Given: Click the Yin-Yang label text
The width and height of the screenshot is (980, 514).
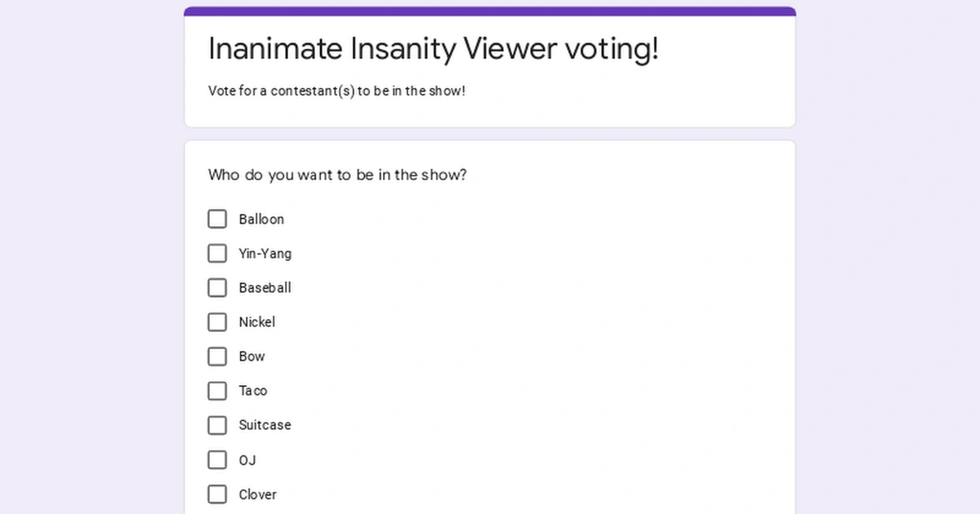Looking at the screenshot, I should pyautogui.click(x=265, y=253).
